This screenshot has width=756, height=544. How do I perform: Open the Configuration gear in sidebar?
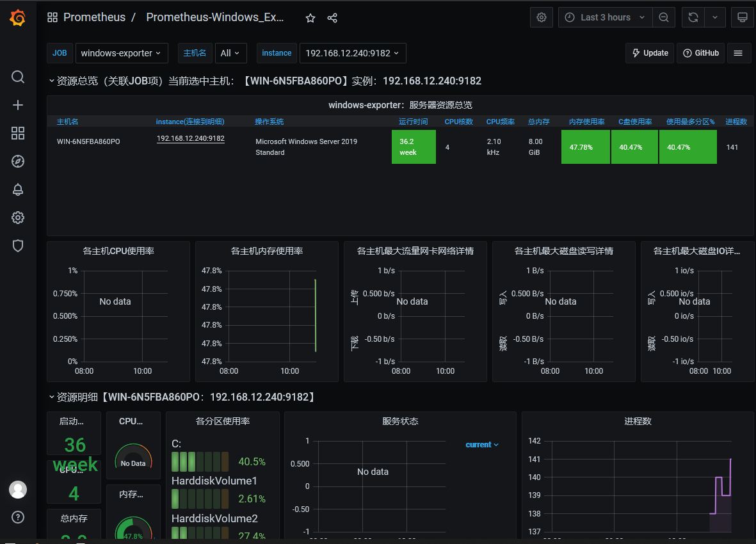point(18,218)
